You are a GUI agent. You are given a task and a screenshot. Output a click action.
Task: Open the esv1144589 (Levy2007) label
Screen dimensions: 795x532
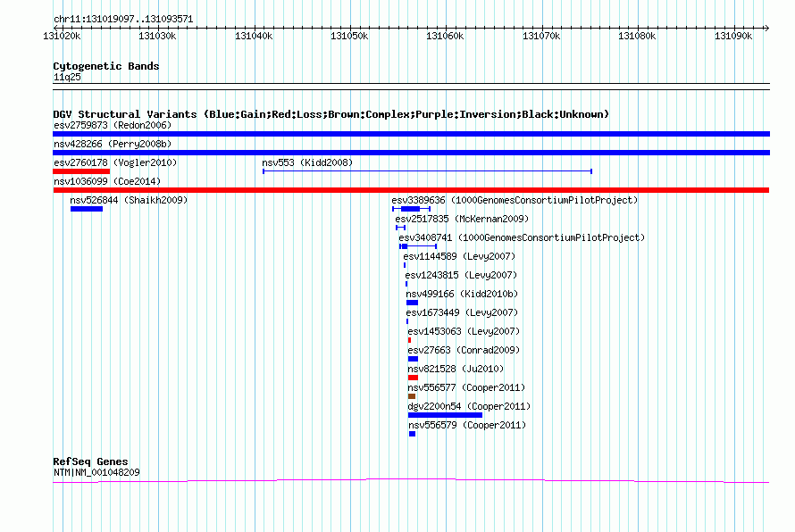click(x=459, y=256)
